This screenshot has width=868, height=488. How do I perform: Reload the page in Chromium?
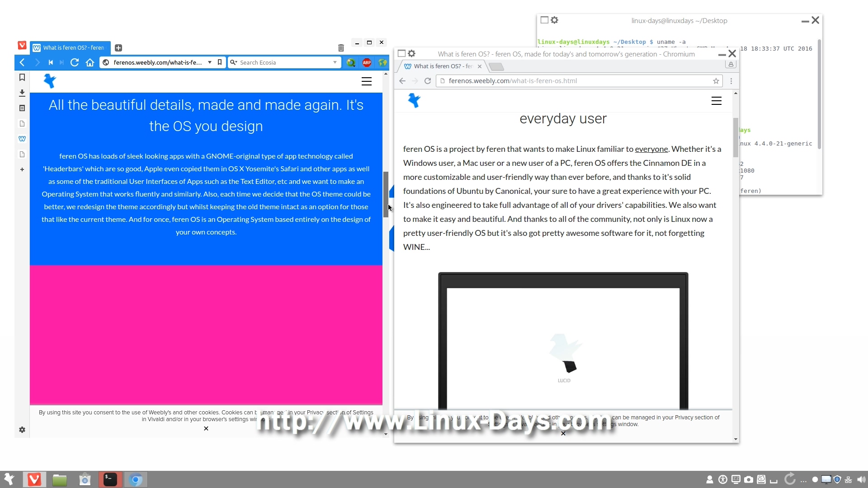pyautogui.click(x=428, y=81)
